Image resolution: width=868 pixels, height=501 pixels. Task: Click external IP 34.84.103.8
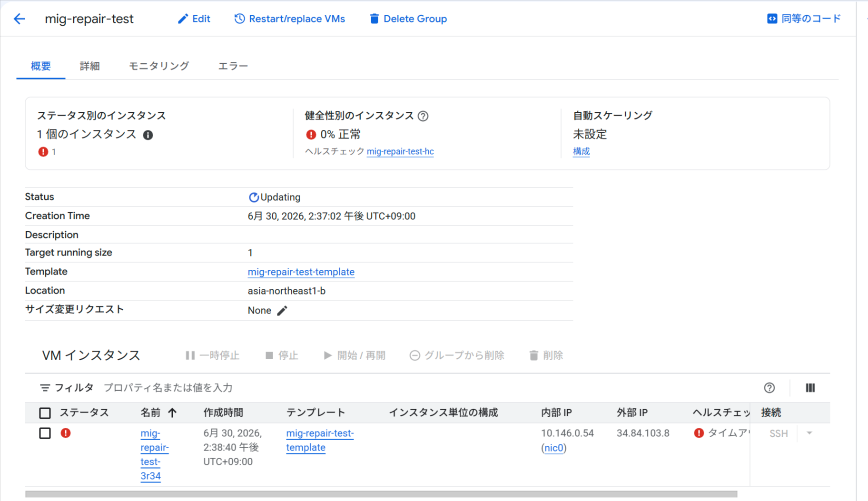[643, 433]
